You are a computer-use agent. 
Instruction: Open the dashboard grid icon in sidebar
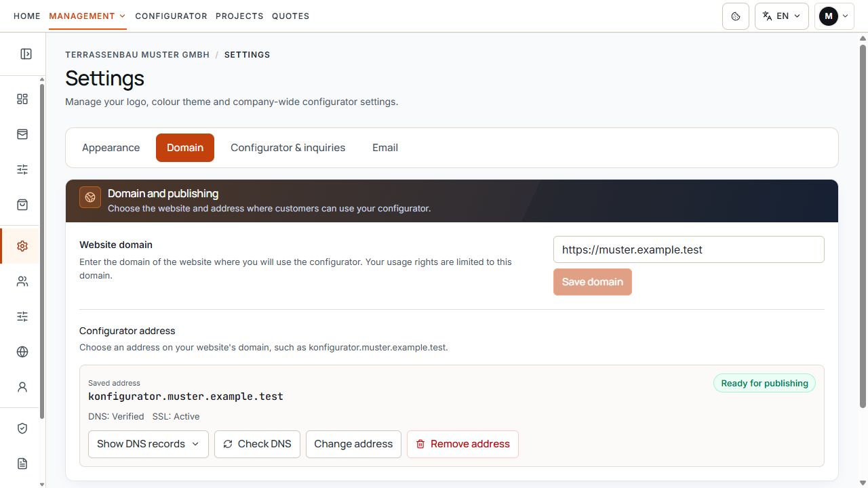point(22,99)
